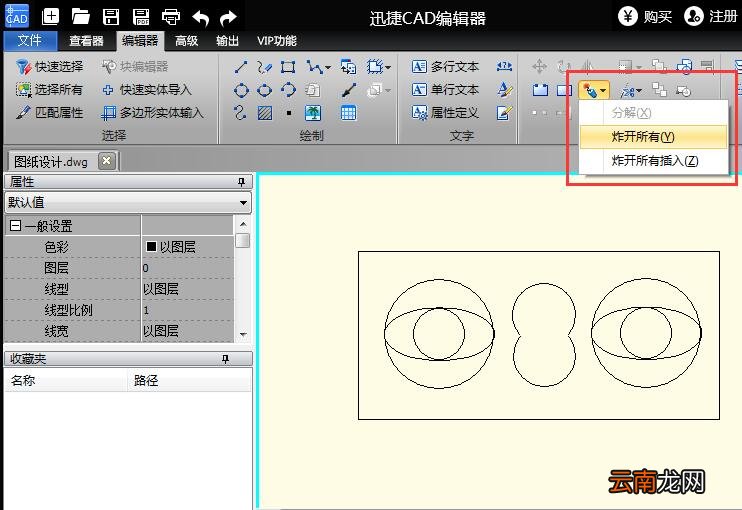Switch to the 高级 tab

186,41
